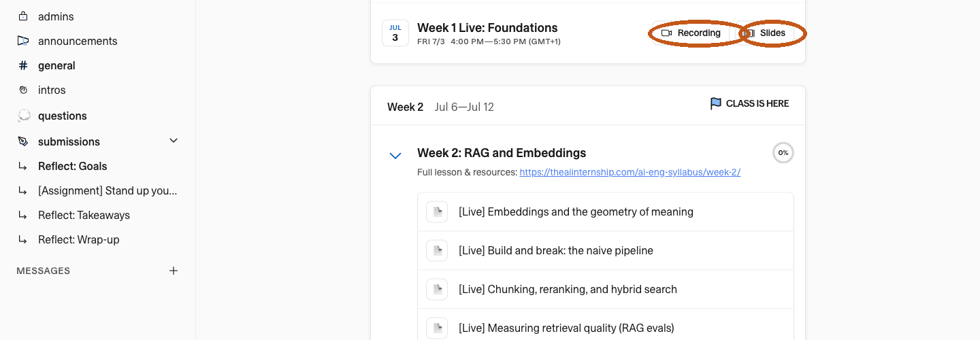Image resolution: width=980 pixels, height=340 pixels.
Task: Click the speech bubble icon for questions
Action: (24, 116)
